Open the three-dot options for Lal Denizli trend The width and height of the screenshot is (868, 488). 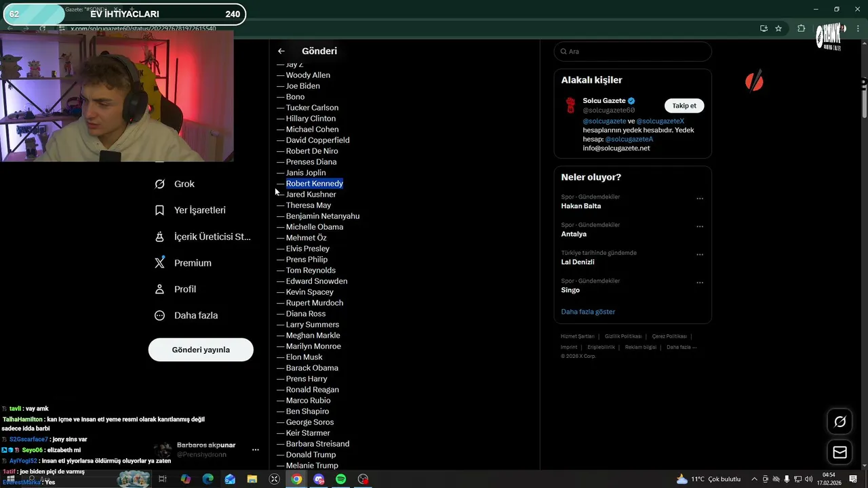(700, 255)
